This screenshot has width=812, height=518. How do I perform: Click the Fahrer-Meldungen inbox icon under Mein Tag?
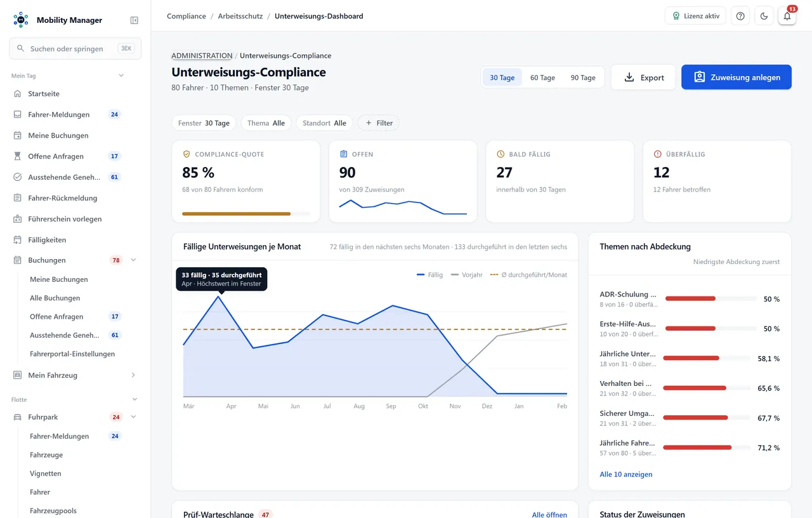point(18,114)
